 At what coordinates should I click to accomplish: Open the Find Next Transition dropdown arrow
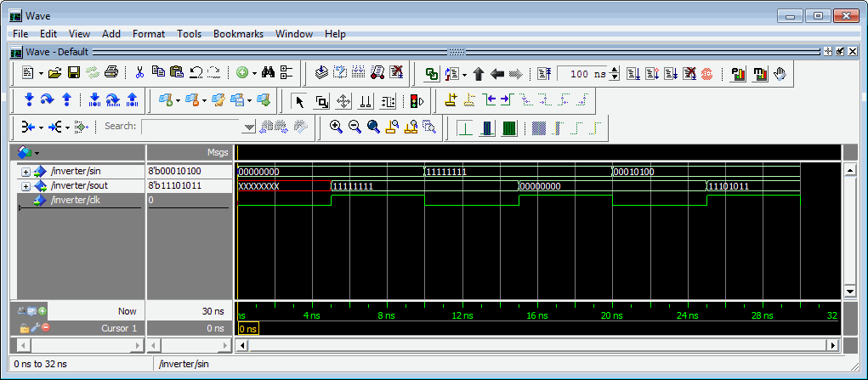pyautogui.click(x=67, y=127)
